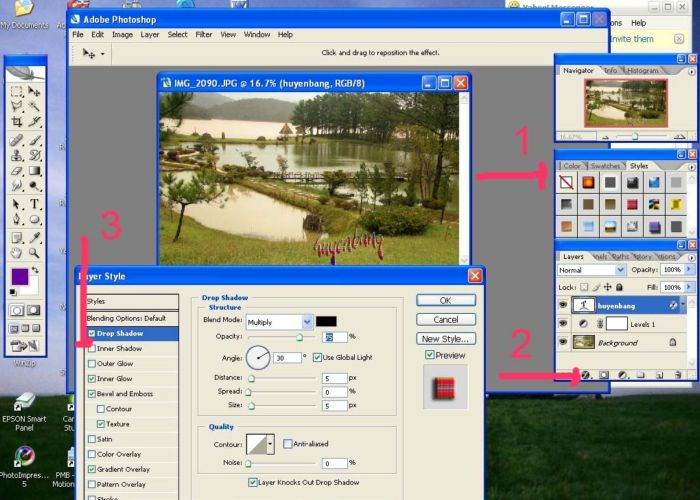This screenshot has height=500, width=700.
Task: Click Add layer mask icon in Layers panel
Action: (x=604, y=375)
